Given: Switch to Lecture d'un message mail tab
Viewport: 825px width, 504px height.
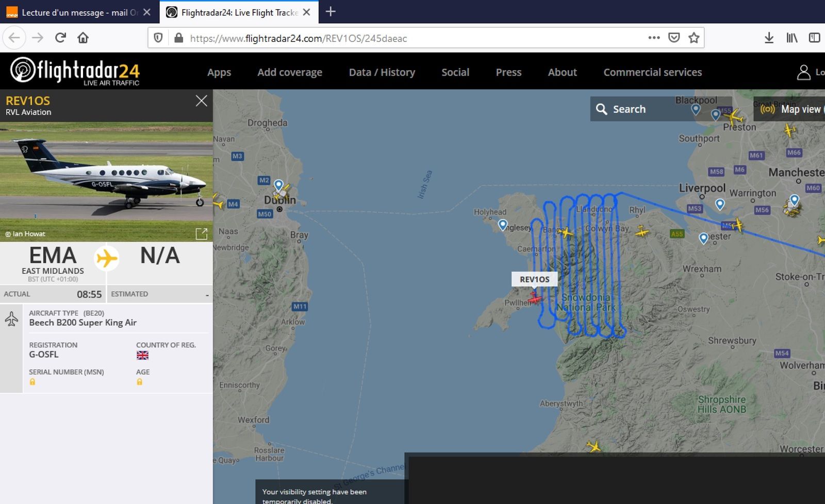Looking at the screenshot, I should pos(79,12).
